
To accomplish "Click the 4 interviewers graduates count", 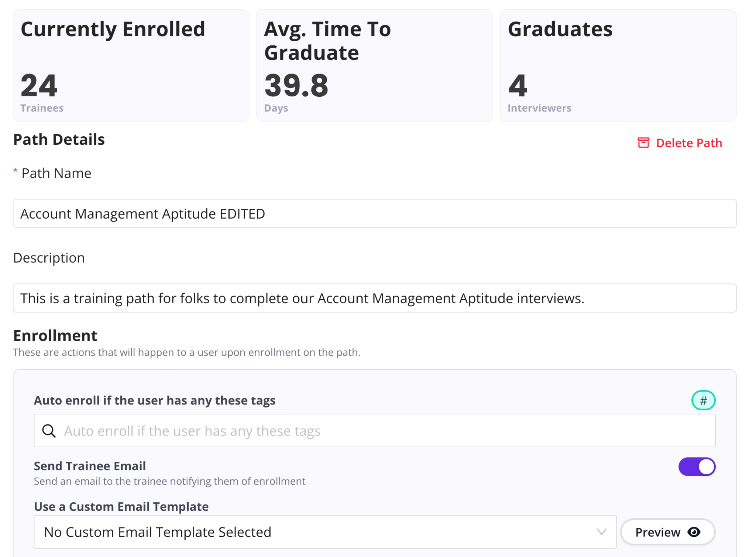I will click(x=518, y=85).
